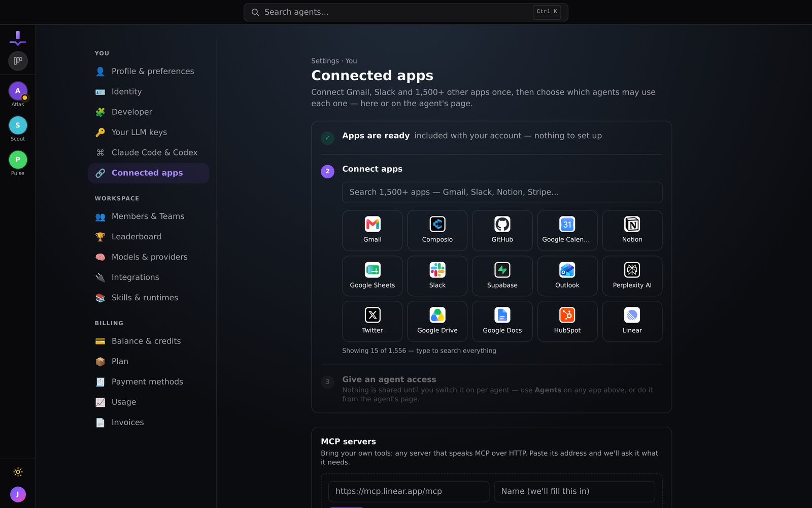Select the Google Drive app tile
Image resolution: width=812 pixels, height=508 pixels.
pyautogui.click(x=437, y=321)
